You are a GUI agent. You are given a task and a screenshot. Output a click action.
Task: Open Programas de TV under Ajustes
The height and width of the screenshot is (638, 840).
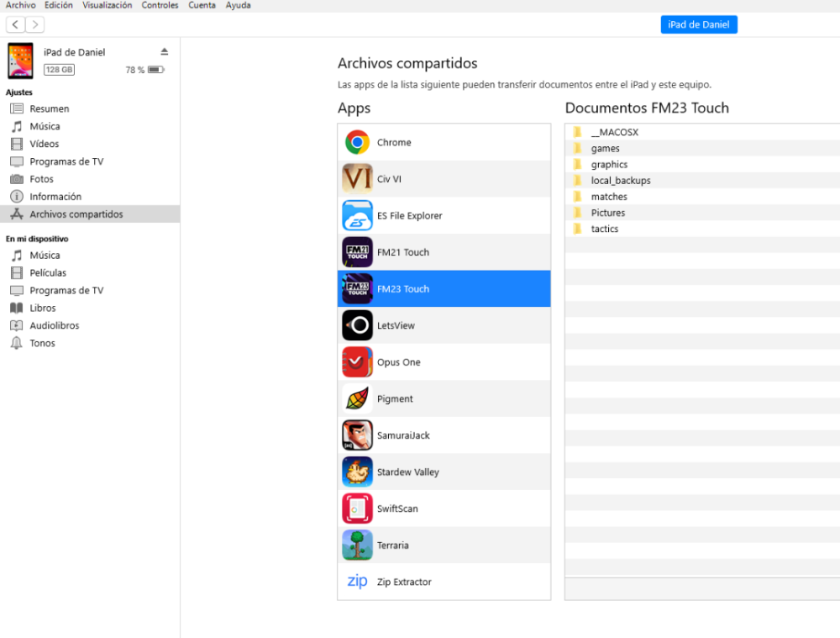(x=90, y=161)
